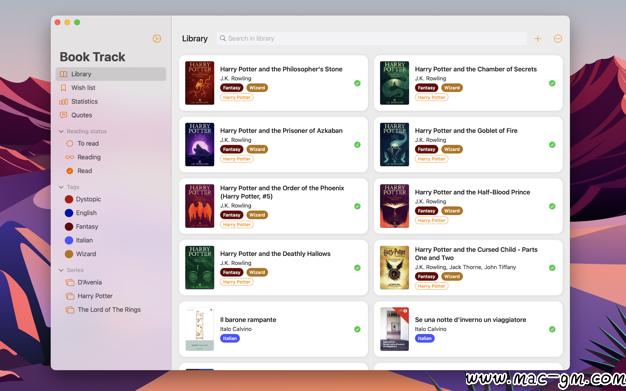The height and width of the screenshot is (391, 626).
Task: Select The Lord of The Rings series
Action: 111,310
